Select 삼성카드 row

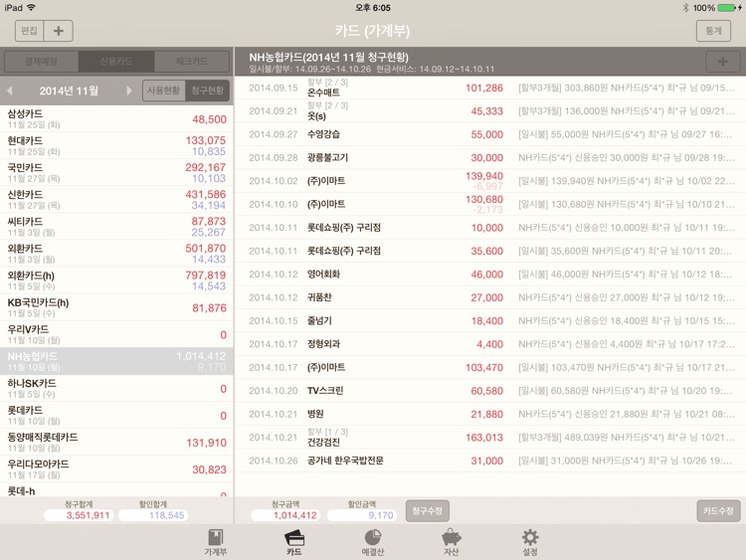click(x=116, y=119)
